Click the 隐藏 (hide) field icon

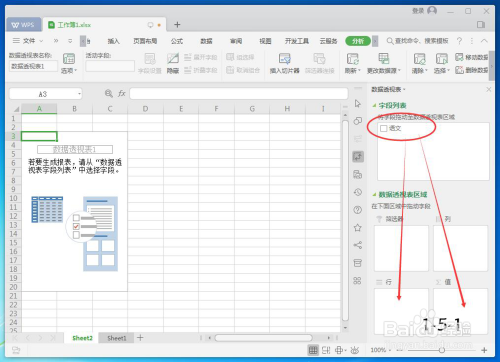pos(173,63)
